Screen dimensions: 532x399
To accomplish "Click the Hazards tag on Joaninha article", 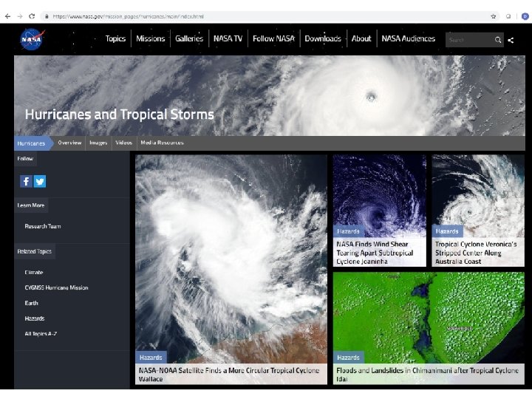I will 349,231.
